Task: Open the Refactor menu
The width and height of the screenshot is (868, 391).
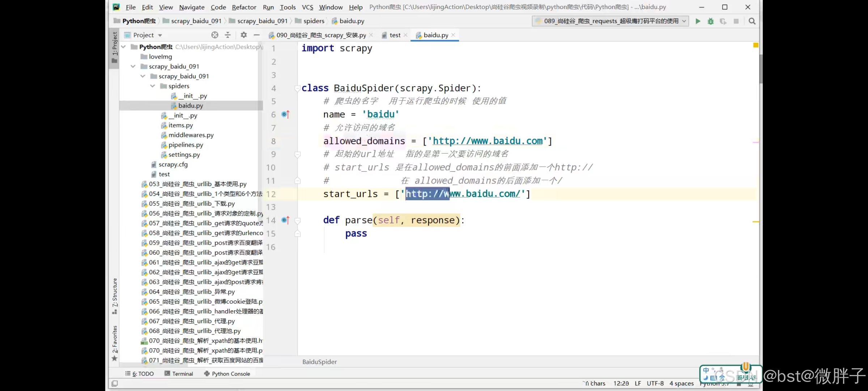Action: click(244, 7)
